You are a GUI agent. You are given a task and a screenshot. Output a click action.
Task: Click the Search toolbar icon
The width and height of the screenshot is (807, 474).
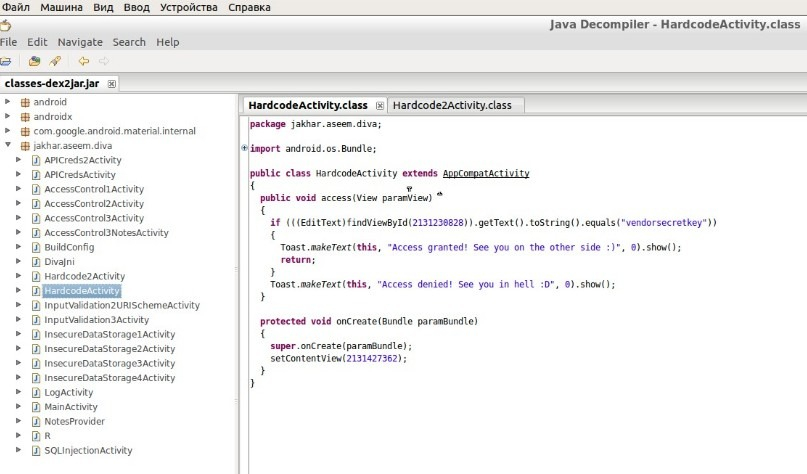coord(55,61)
